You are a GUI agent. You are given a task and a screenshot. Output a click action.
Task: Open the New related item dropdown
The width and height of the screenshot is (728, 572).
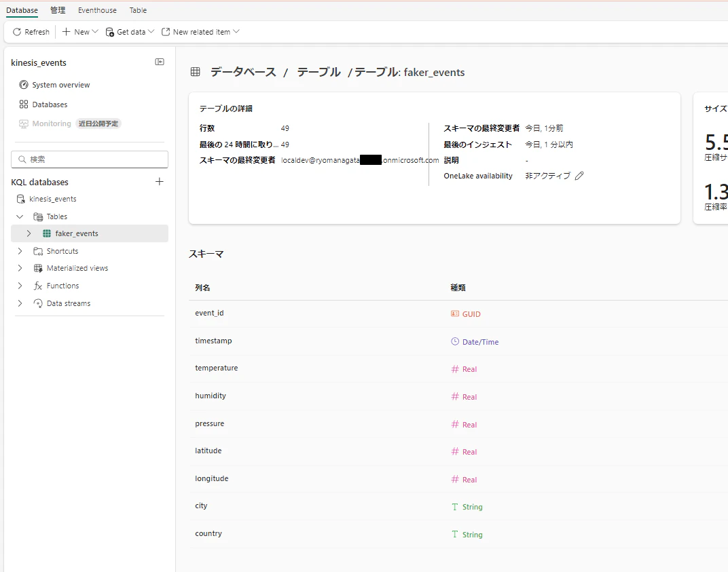tap(200, 32)
